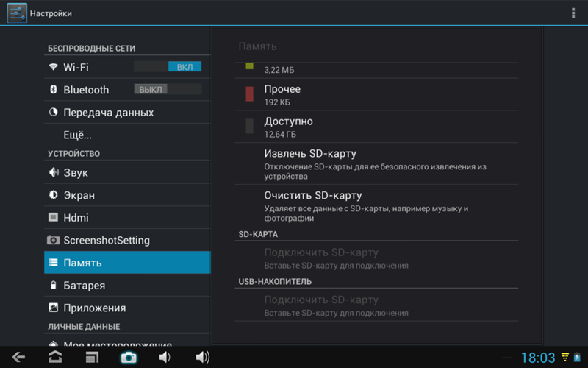The width and height of the screenshot is (588, 368).
Task: Turn off the Wi-Fi ВКЛ switch
Action: click(x=168, y=67)
